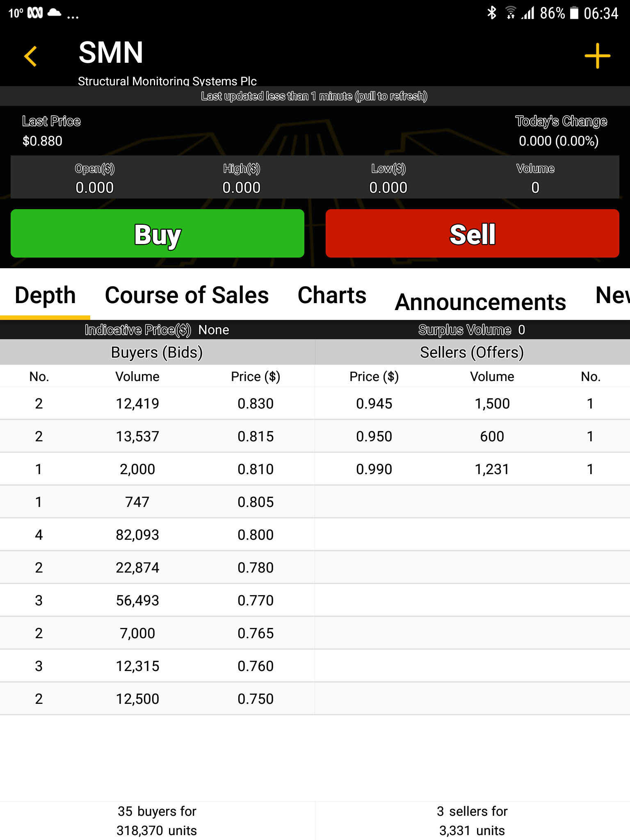The width and height of the screenshot is (630, 840).
Task: Tap the cellular signal bars icon
Action: click(528, 13)
